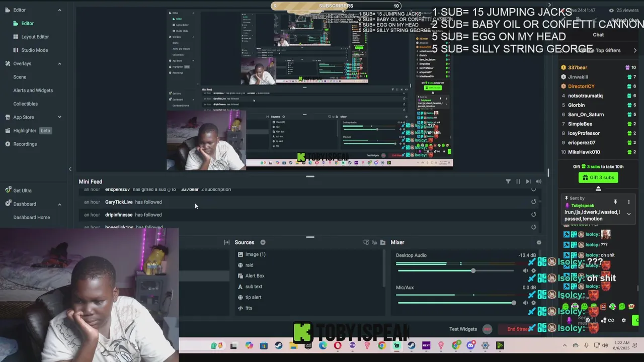The image size is (644, 362).
Task: Replay the ericperez07 gifted sub alert
Action: (x=534, y=190)
